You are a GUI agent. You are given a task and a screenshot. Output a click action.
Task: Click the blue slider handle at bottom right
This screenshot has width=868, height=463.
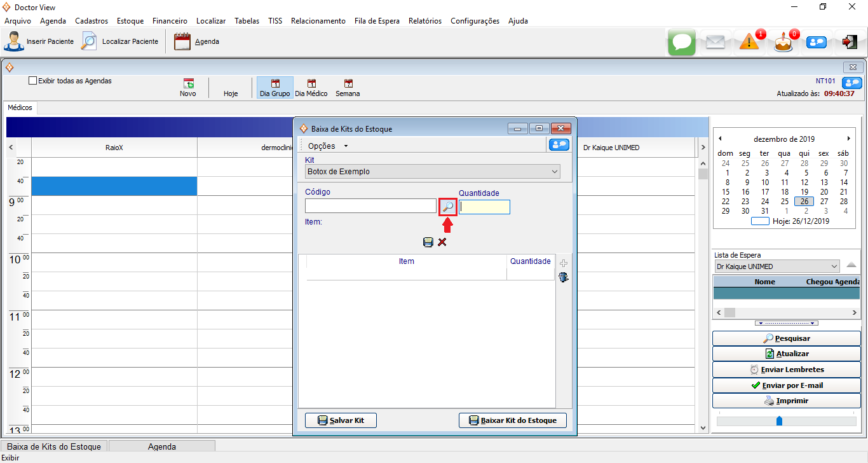(x=780, y=421)
